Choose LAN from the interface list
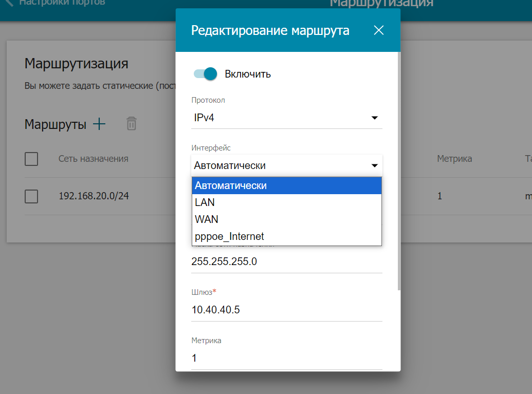Image resolution: width=532 pixels, height=394 pixels. [287, 202]
